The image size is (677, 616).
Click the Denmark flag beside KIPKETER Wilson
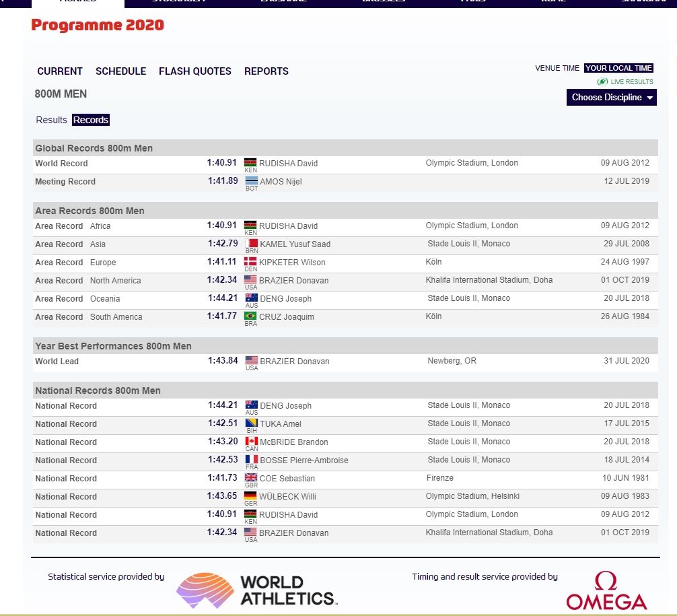pyautogui.click(x=250, y=262)
